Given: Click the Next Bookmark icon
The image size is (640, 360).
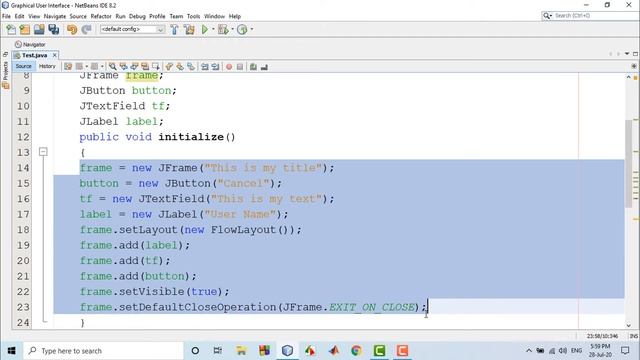Looking at the screenshot, I should (x=180, y=67).
